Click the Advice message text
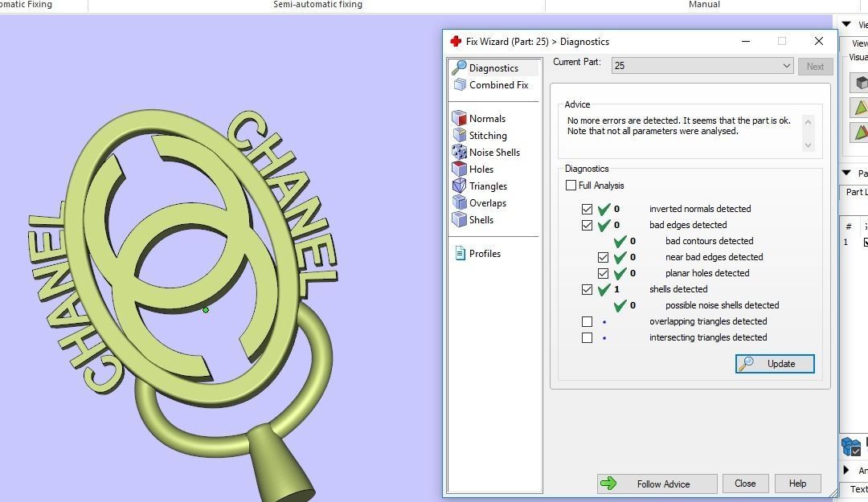 click(678, 125)
